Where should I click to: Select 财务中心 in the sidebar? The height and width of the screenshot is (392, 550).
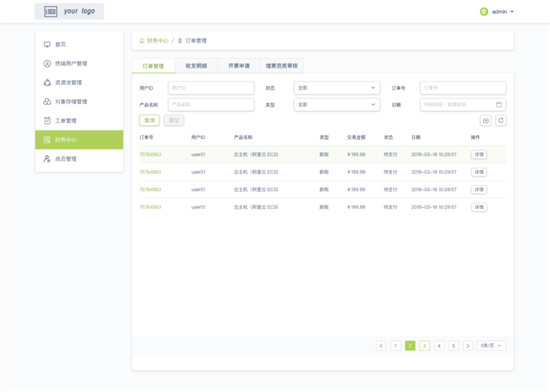pos(79,140)
